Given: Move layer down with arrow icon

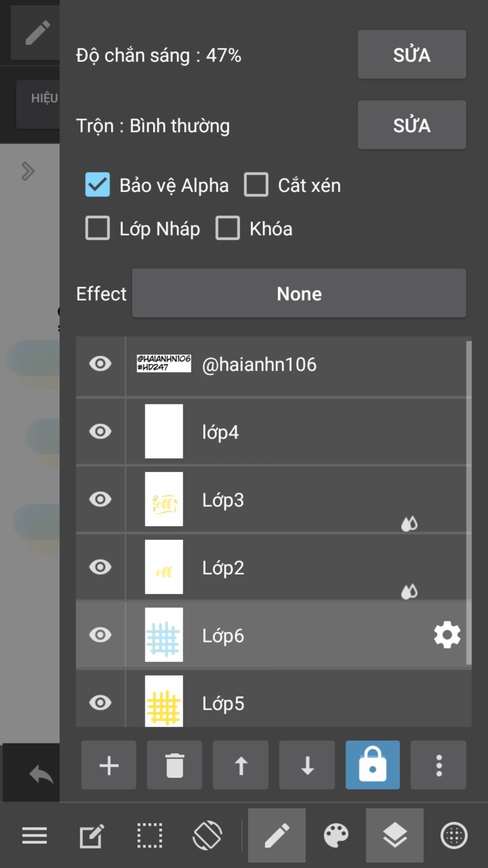Looking at the screenshot, I should pos(307,765).
